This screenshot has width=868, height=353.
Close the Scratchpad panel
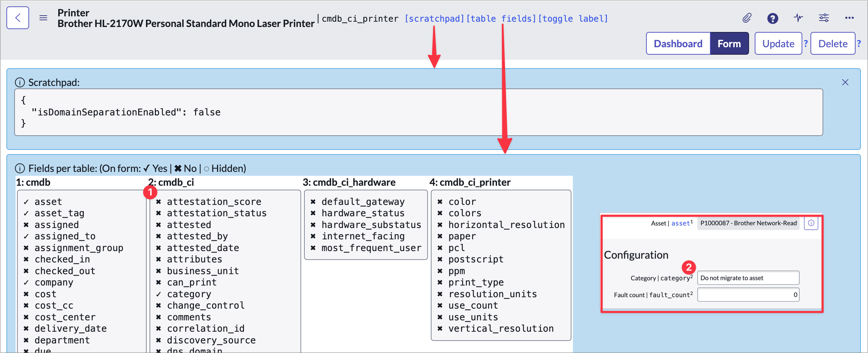845,82
